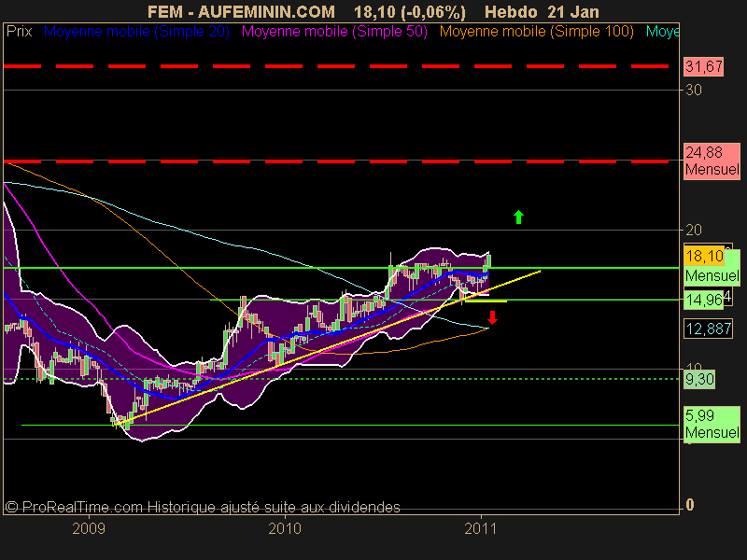This screenshot has width=747, height=560.
Task: Click the 9,30 dotted level label
Action: click(699, 380)
